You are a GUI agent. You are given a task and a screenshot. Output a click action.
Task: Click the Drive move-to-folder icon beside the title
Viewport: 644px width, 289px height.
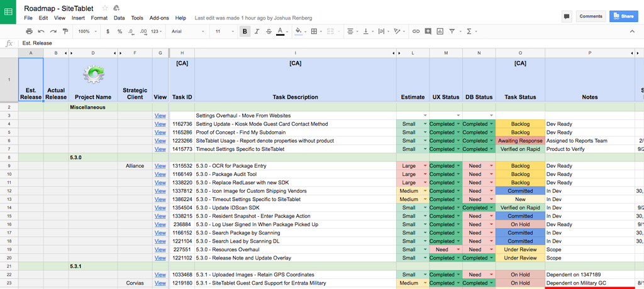coord(116,8)
